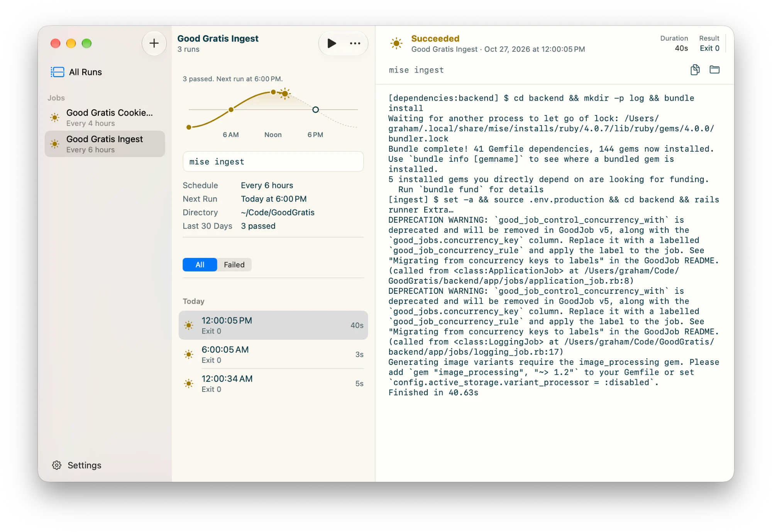Click the Exit 0 result value in header
The image size is (772, 532).
[709, 48]
